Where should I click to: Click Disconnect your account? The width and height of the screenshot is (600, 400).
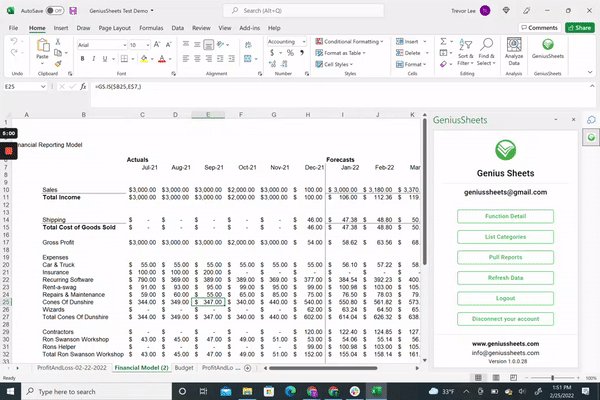click(x=505, y=319)
